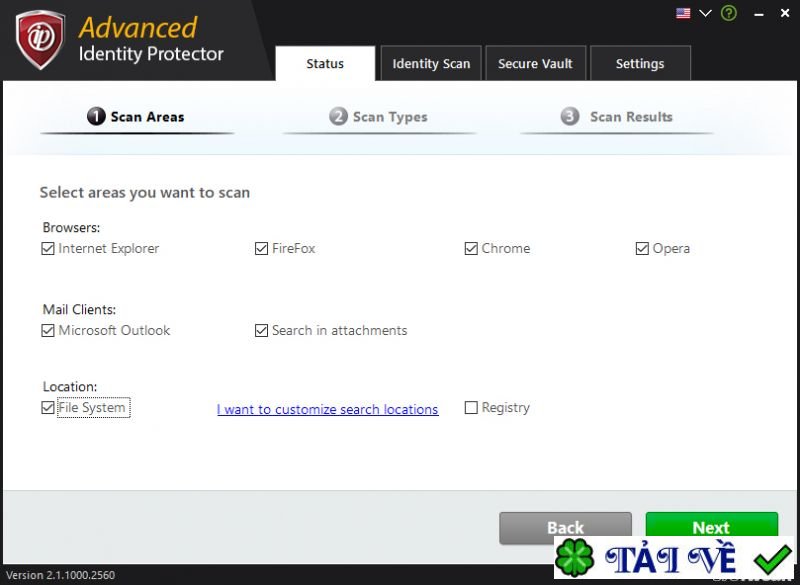800x585 pixels.
Task: Go to the Settings tab
Action: point(640,64)
